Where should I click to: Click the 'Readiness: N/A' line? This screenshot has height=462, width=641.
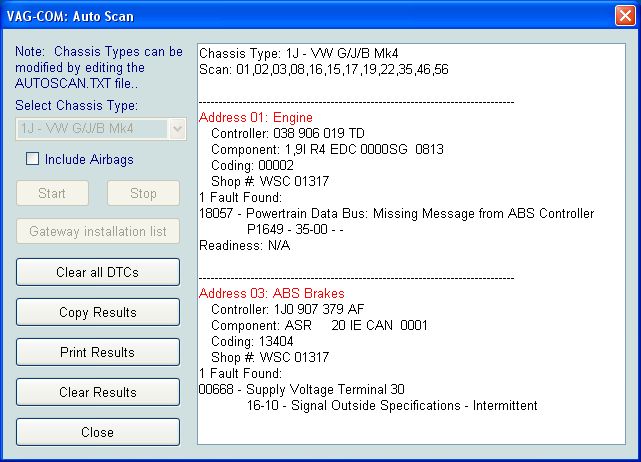[244, 245]
